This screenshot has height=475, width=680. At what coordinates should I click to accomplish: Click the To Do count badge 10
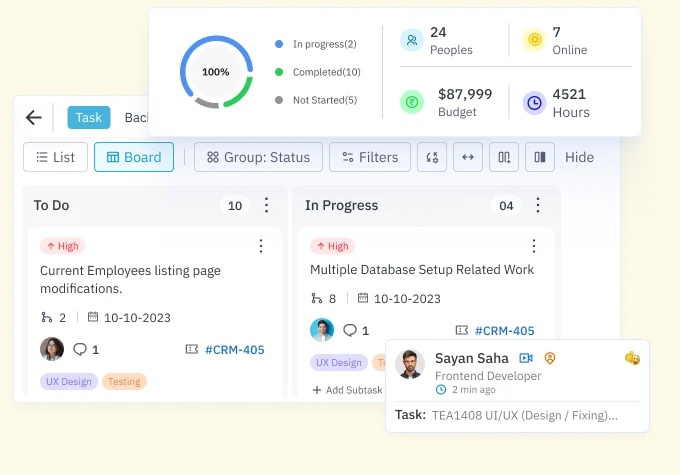235,206
